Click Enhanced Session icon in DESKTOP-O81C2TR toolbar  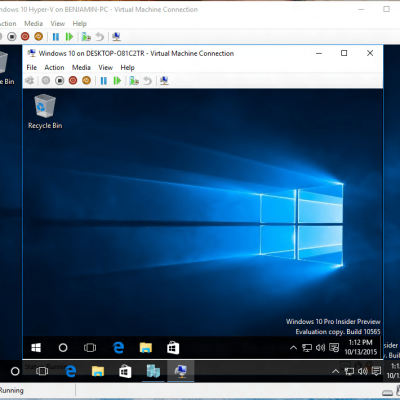click(164, 80)
